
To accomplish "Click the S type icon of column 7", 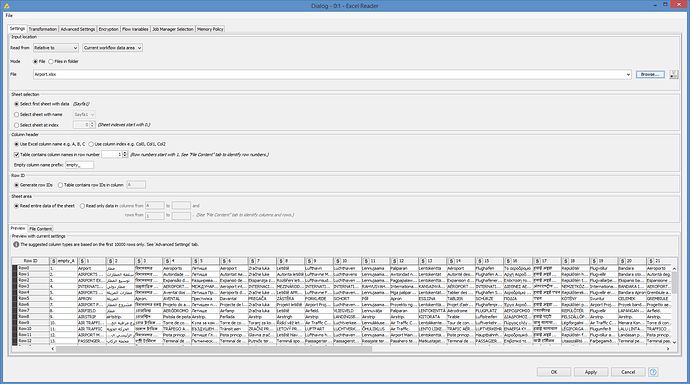I will click(253, 261).
